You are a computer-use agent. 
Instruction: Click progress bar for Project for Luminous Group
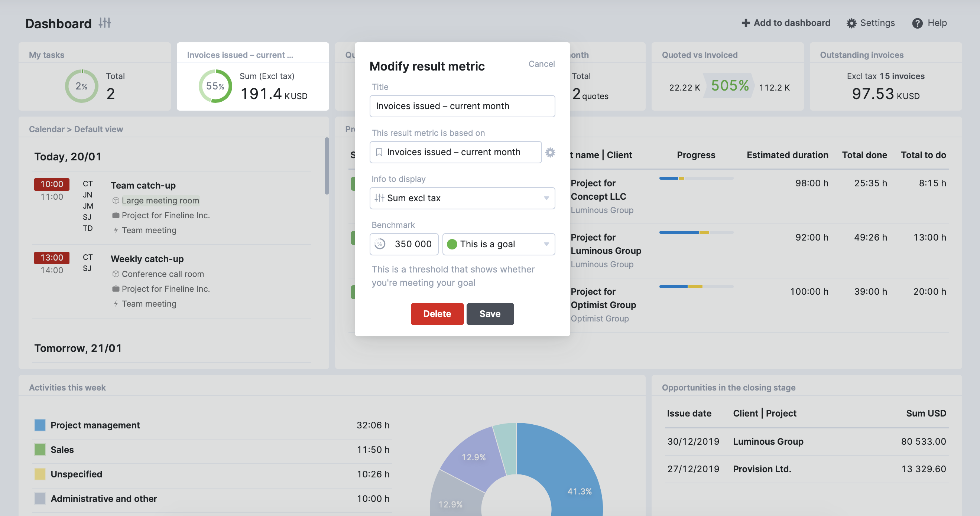click(696, 232)
